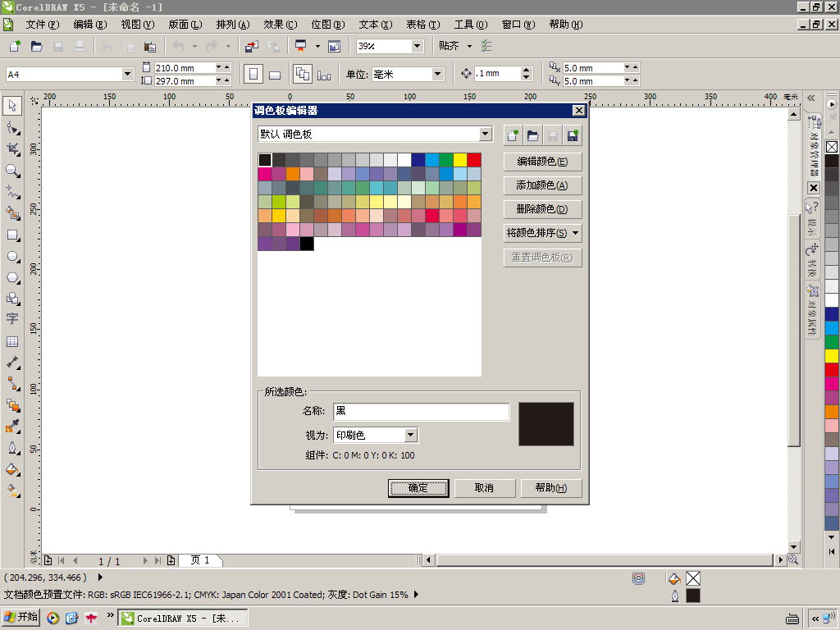Choose landscape page orientation
The image size is (840, 630).
coord(275,74)
